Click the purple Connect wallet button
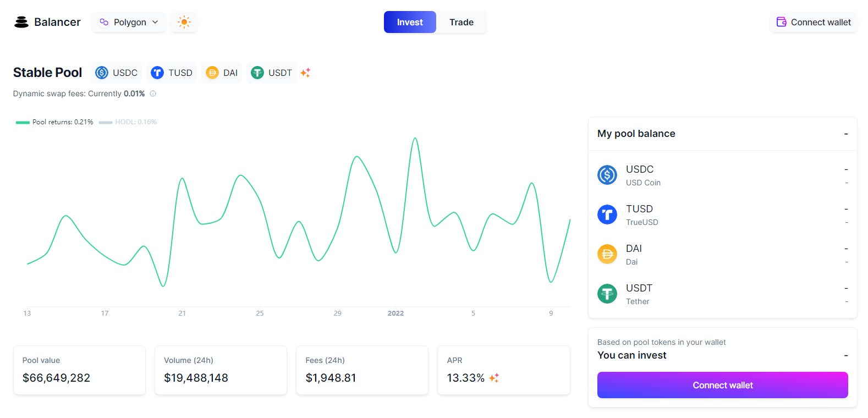The height and width of the screenshot is (418, 868). tap(722, 385)
